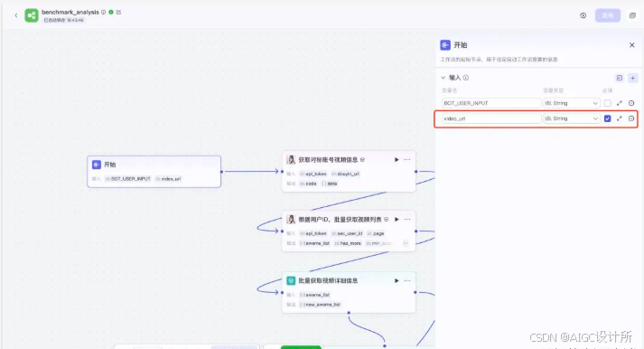This screenshot has height=349, width=644.
Task: Click the sec_user_id input tag
Action: [x=348, y=233]
